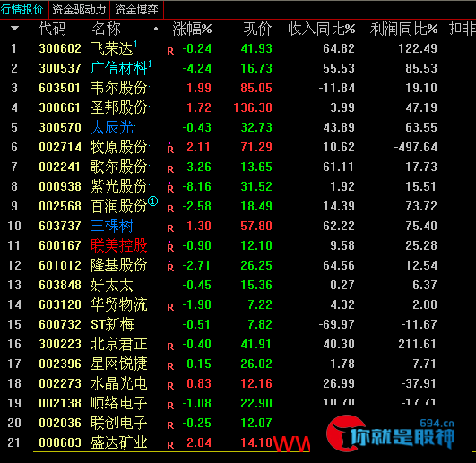Click the red bull logo watermark
The width and height of the screenshot is (476, 463).
345,433
